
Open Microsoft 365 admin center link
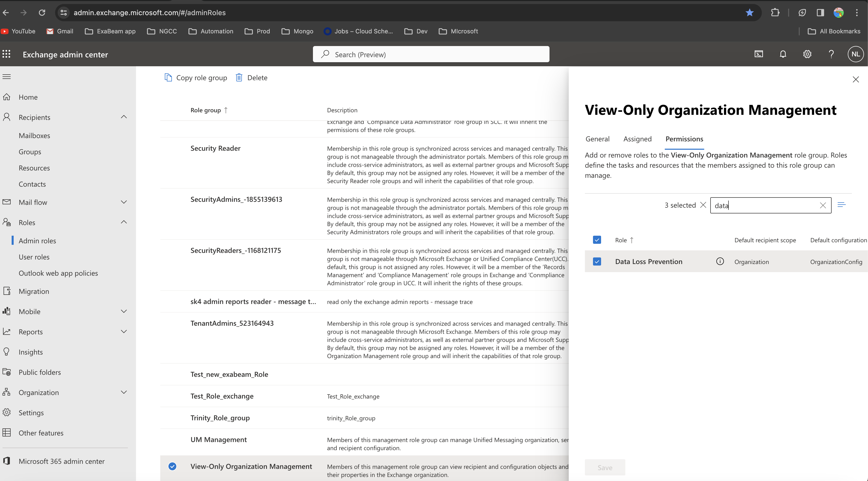(61, 461)
